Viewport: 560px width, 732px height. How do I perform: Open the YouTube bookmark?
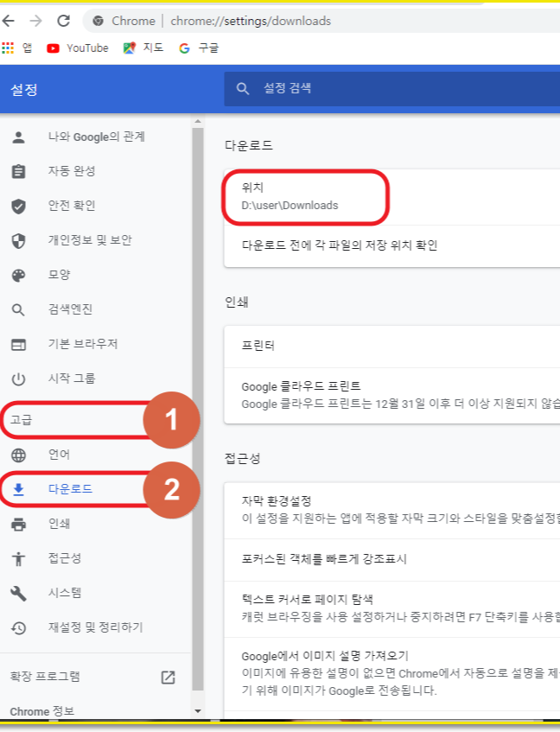[x=77, y=48]
